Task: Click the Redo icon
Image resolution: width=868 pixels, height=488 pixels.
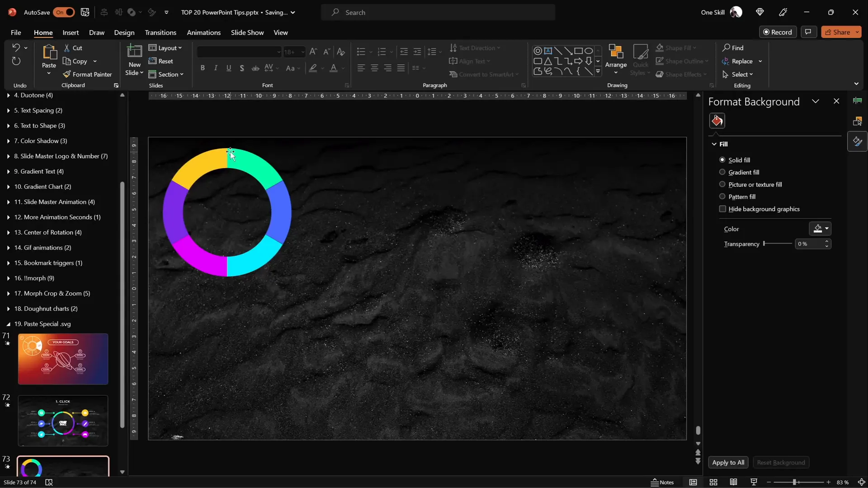Action: point(16,61)
